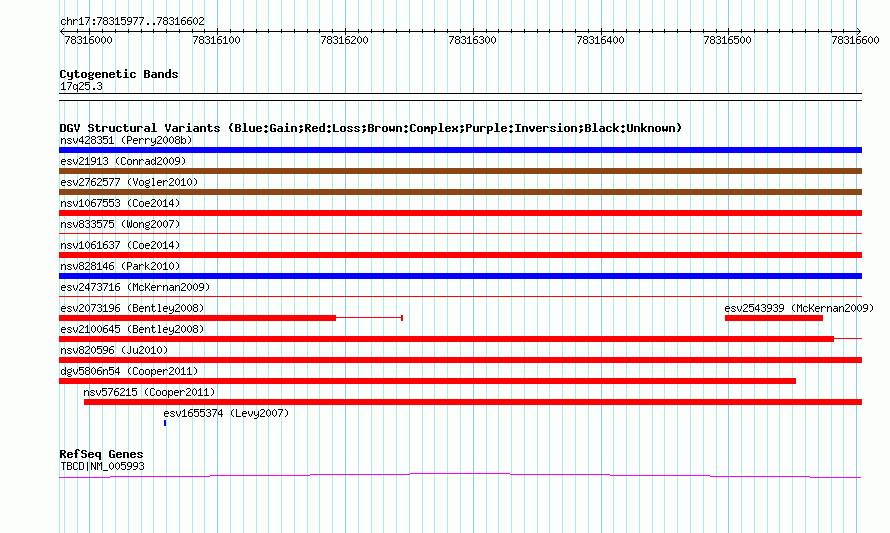Open variant label esv2543939 (McKernan2009)
The image size is (890, 533).
[x=799, y=308]
